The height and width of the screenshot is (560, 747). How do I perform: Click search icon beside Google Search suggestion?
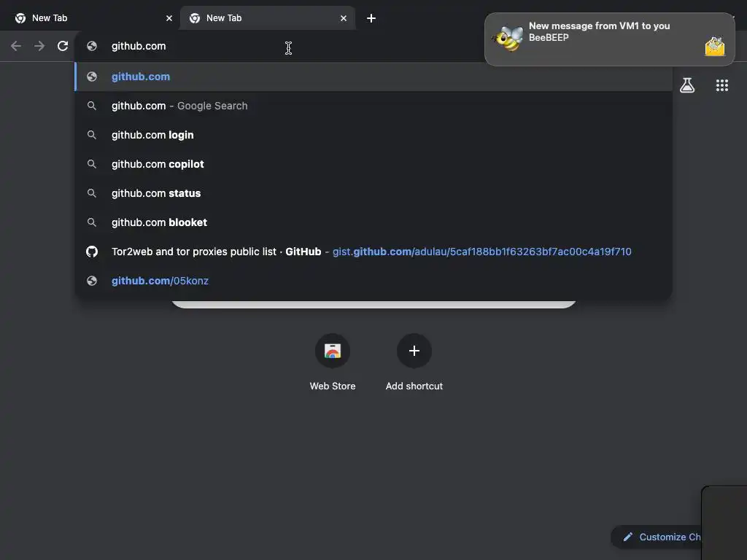tap(92, 106)
